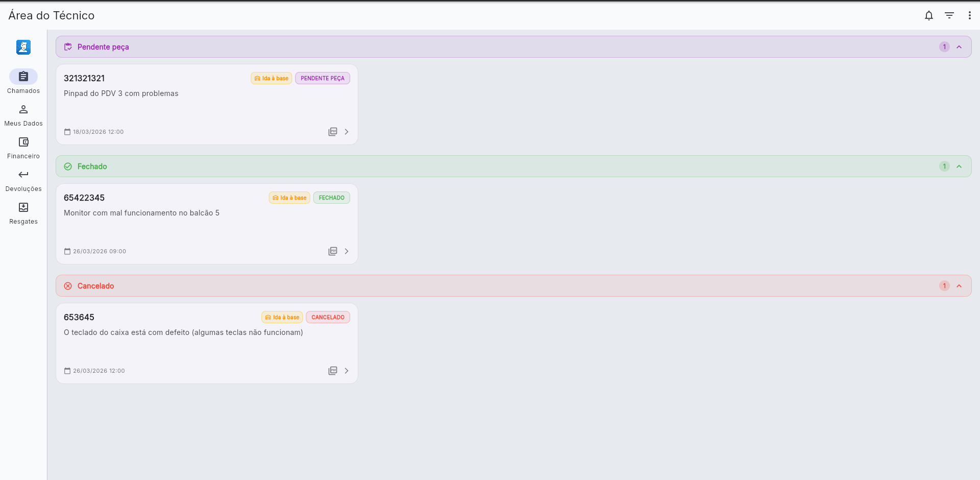Open the notifications bell icon

click(x=929, y=15)
